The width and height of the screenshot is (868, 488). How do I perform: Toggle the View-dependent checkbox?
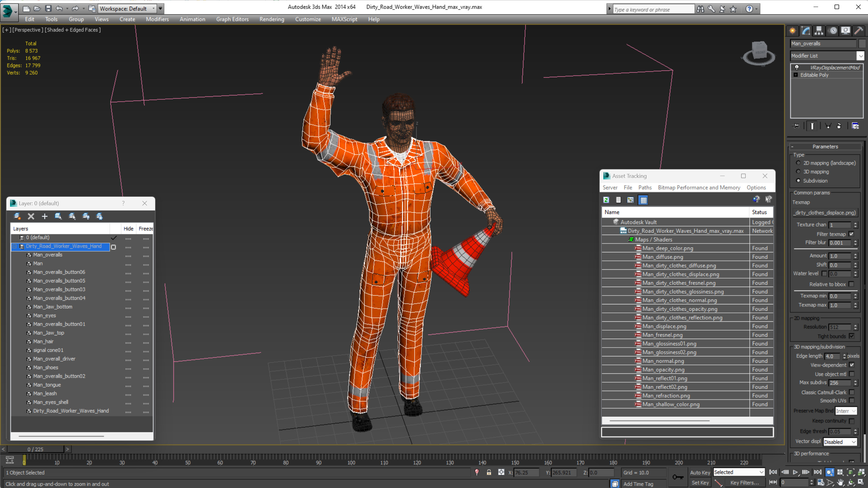(x=852, y=365)
